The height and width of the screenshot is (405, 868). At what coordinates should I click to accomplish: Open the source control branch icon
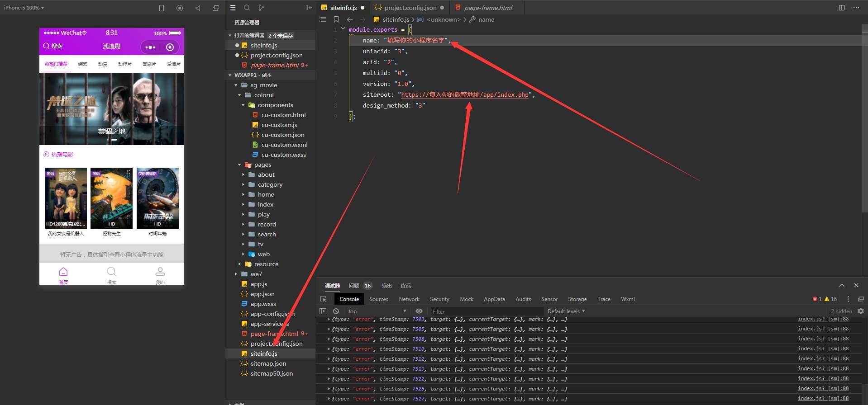click(262, 8)
